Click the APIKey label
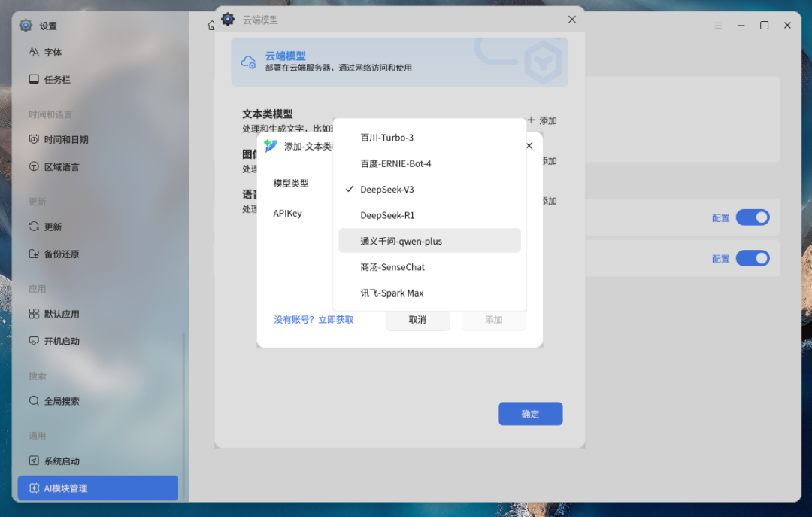The width and height of the screenshot is (812, 517). tap(287, 213)
